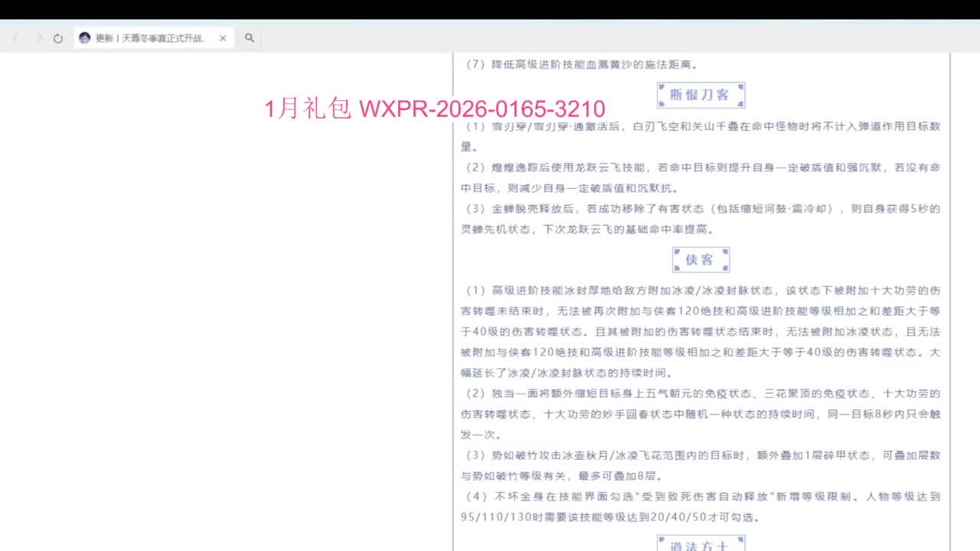The height and width of the screenshot is (551, 980).
Task: Click the 侠客 section heading
Action: click(x=701, y=259)
